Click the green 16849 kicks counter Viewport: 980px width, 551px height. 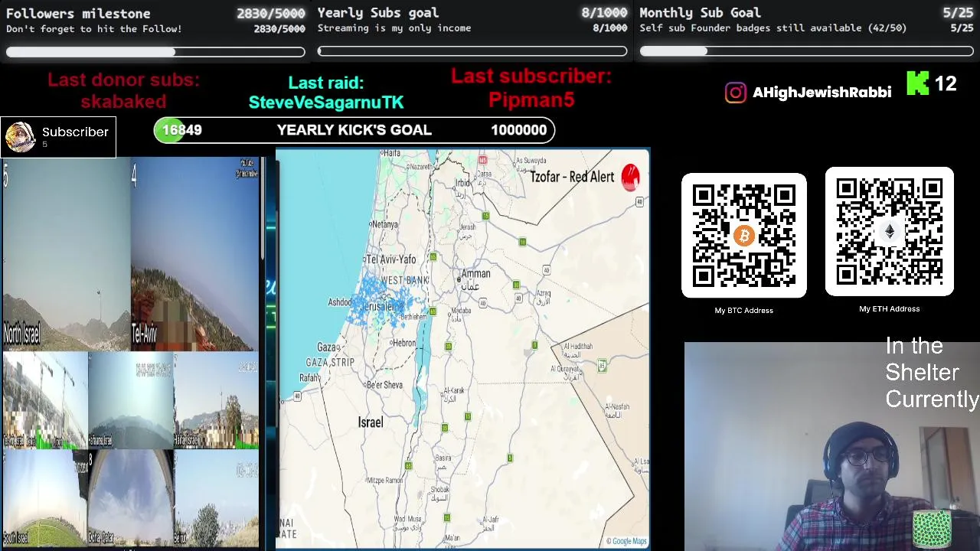click(x=181, y=130)
